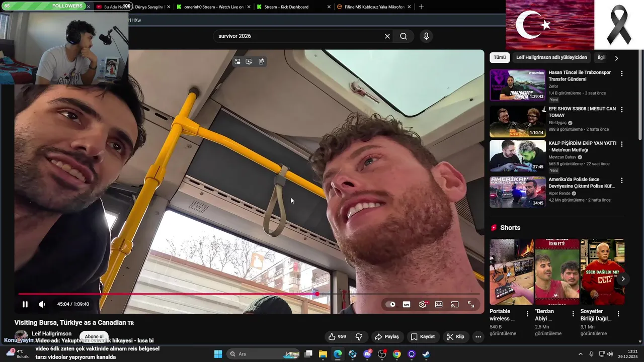Open Microsoft Edge from the taskbar
This screenshot has height=362, width=644.
338,354
